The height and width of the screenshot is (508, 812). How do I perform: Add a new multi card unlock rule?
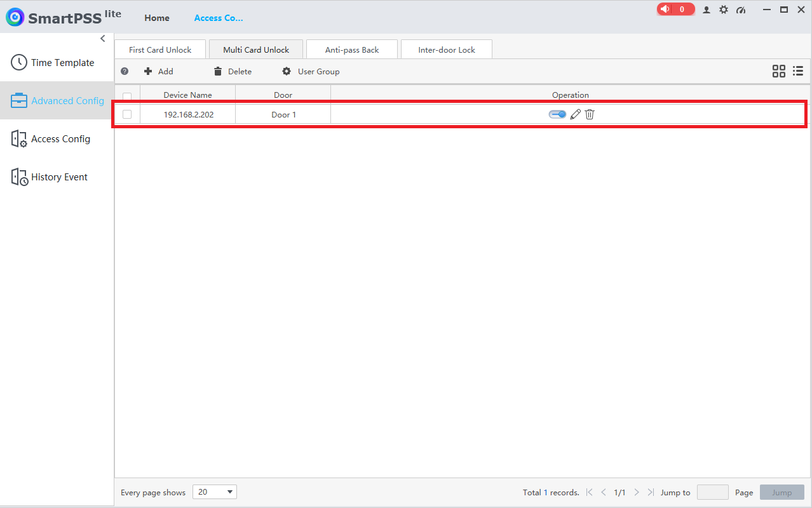point(159,71)
